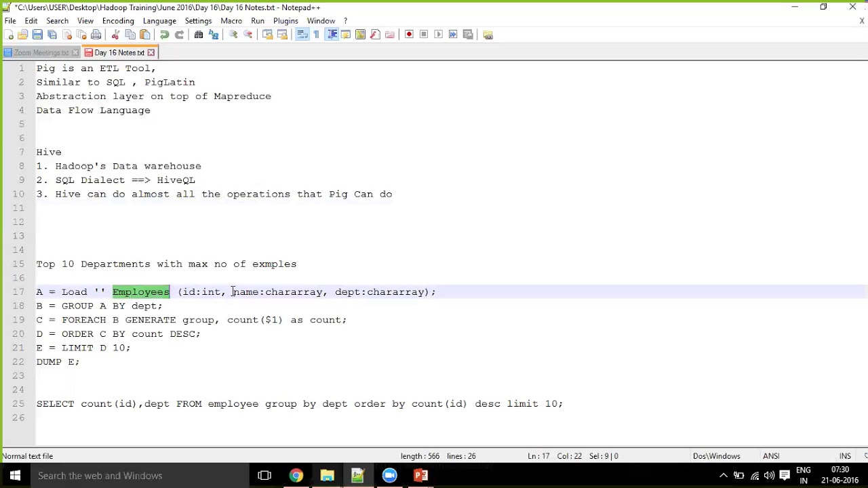Open the Search menu
Screen dimensions: 868x488
tap(57, 21)
